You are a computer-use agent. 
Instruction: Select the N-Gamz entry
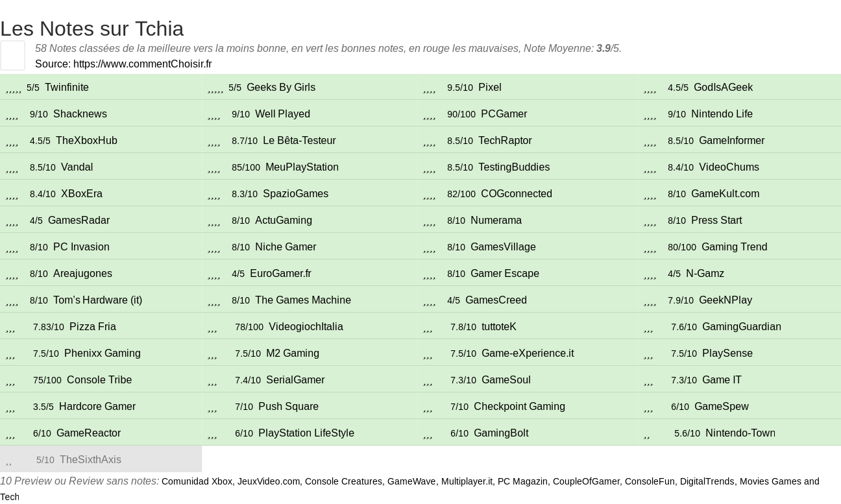(x=705, y=273)
